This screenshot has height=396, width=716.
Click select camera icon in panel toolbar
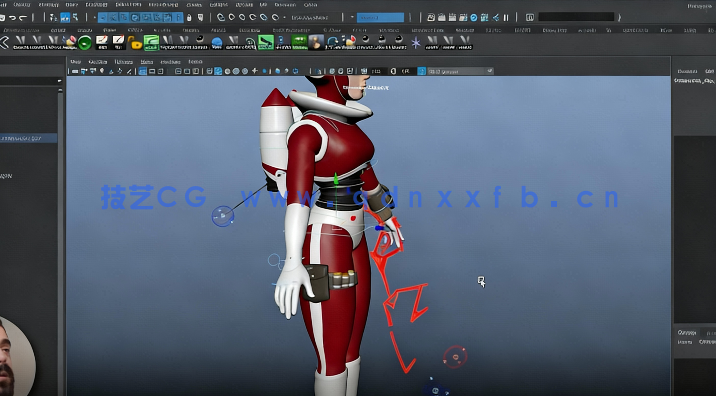(75, 71)
